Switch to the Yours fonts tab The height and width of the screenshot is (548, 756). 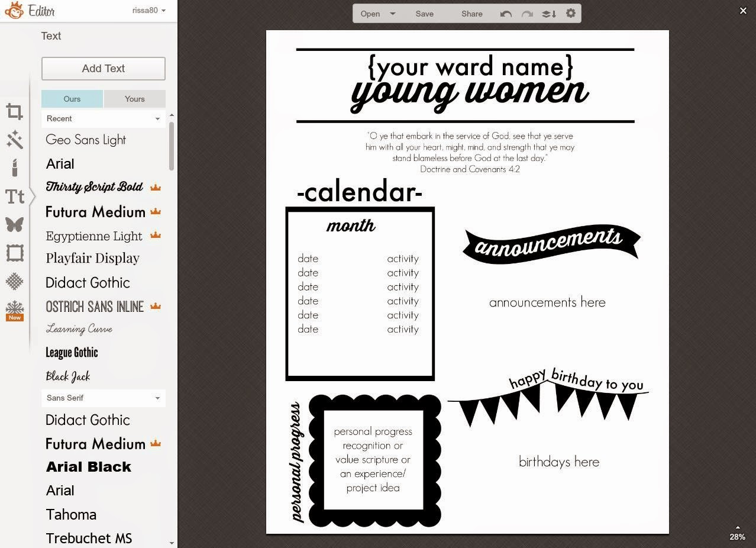point(135,99)
